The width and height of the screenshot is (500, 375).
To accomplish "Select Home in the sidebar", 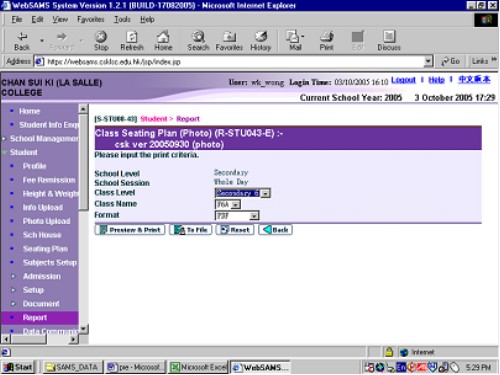I will pyautogui.click(x=29, y=111).
